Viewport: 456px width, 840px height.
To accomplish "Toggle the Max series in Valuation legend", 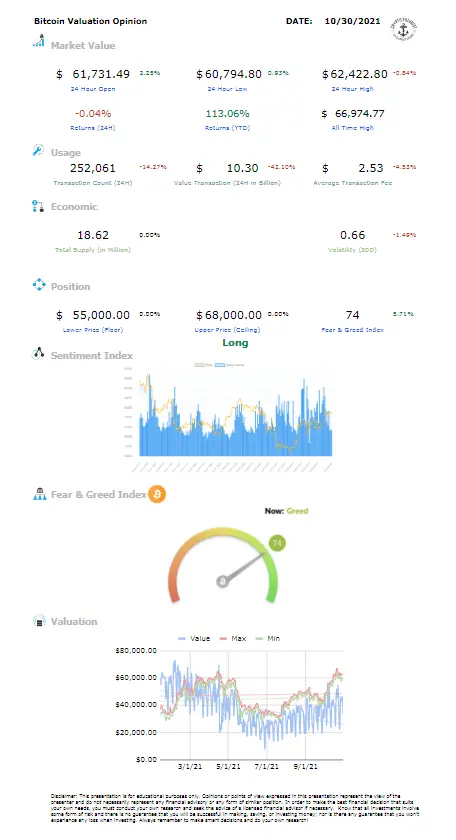I will pos(233,639).
